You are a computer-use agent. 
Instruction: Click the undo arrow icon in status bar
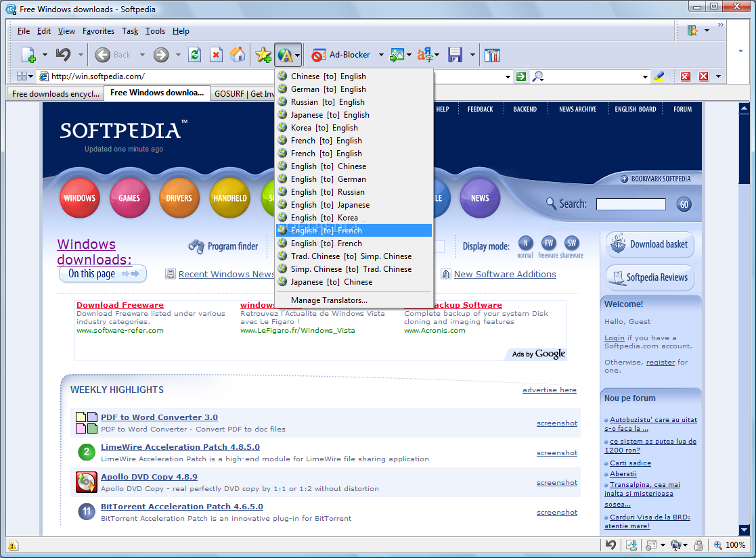pos(611,545)
